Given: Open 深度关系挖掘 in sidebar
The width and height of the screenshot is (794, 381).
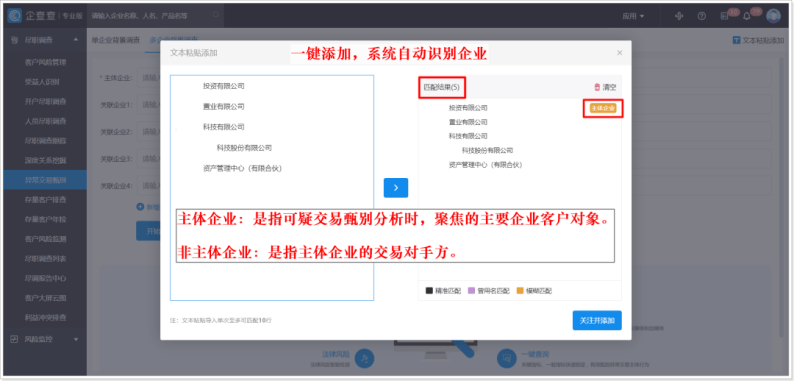Looking at the screenshot, I should [x=46, y=160].
